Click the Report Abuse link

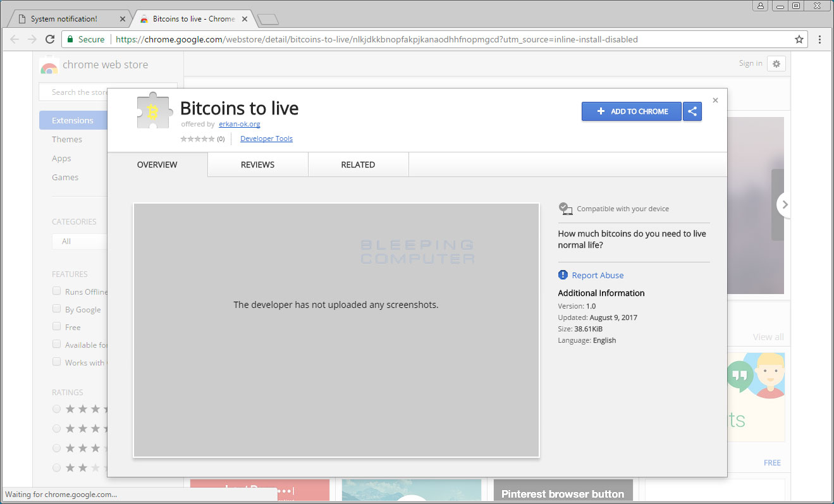(598, 275)
